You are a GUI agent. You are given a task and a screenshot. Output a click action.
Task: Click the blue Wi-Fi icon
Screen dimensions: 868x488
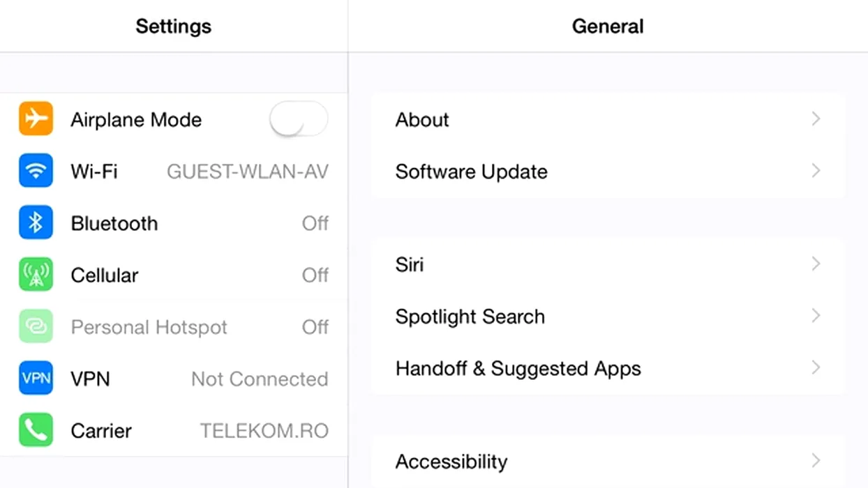pyautogui.click(x=36, y=171)
